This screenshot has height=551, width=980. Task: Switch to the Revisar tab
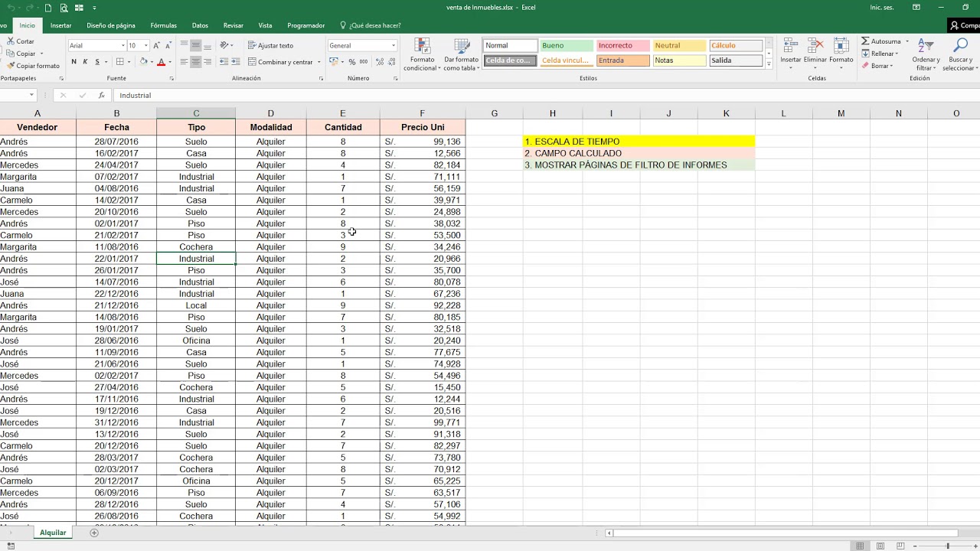tap(234, 25)
